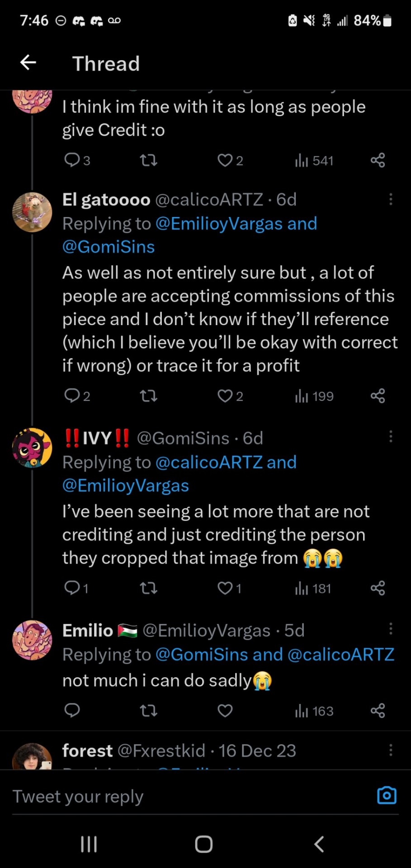The height and width of the screenshot is (868, 411).
Task: Open Android recent apps button
Action: 89,844
